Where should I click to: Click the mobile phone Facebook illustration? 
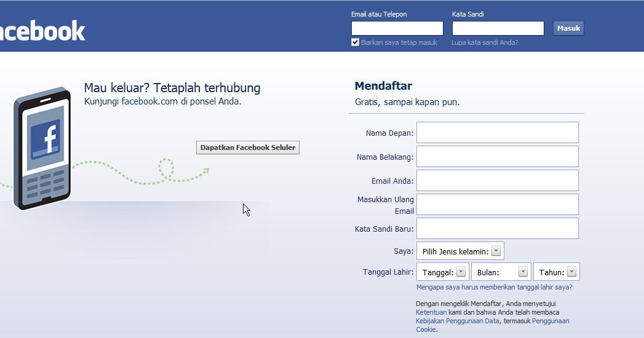click(42, 149)
